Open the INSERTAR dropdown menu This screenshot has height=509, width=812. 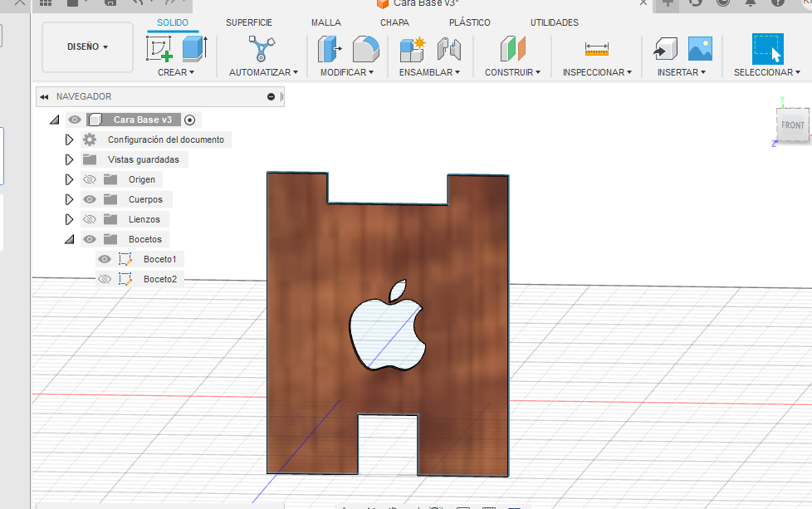click(682, 72)
